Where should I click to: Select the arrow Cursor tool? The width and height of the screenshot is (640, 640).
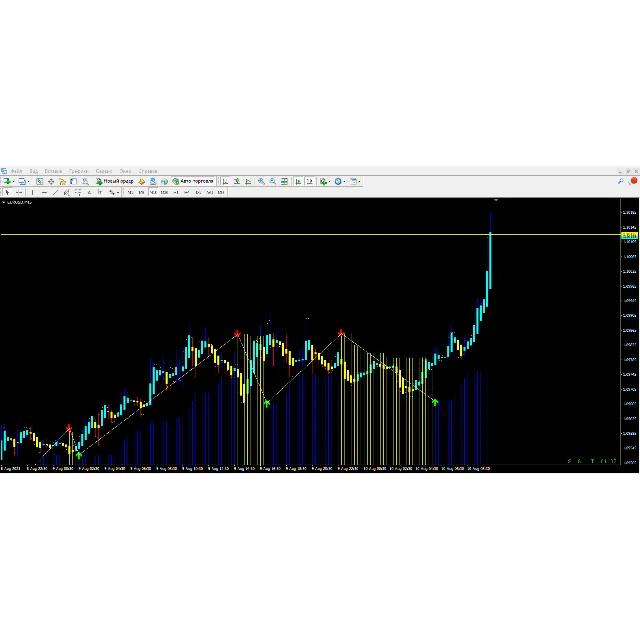point(7,192)
